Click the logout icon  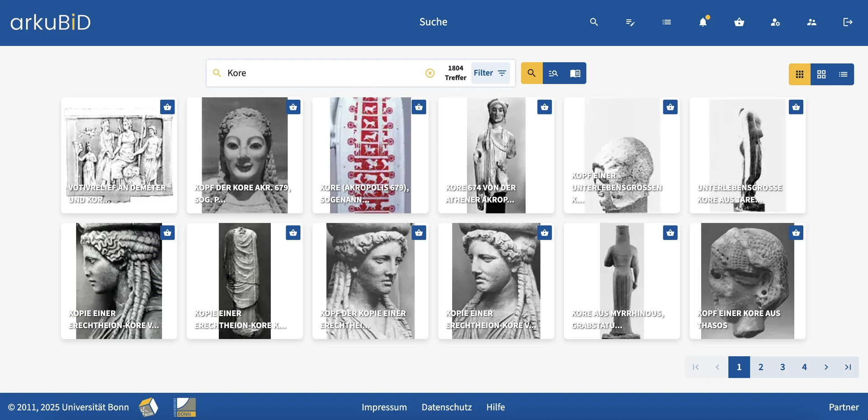click(848, 22)
